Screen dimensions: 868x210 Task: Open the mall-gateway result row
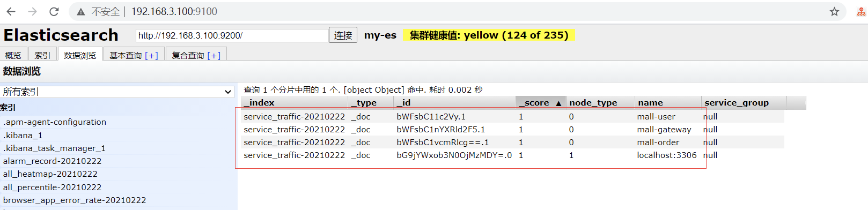coord(512,129)
